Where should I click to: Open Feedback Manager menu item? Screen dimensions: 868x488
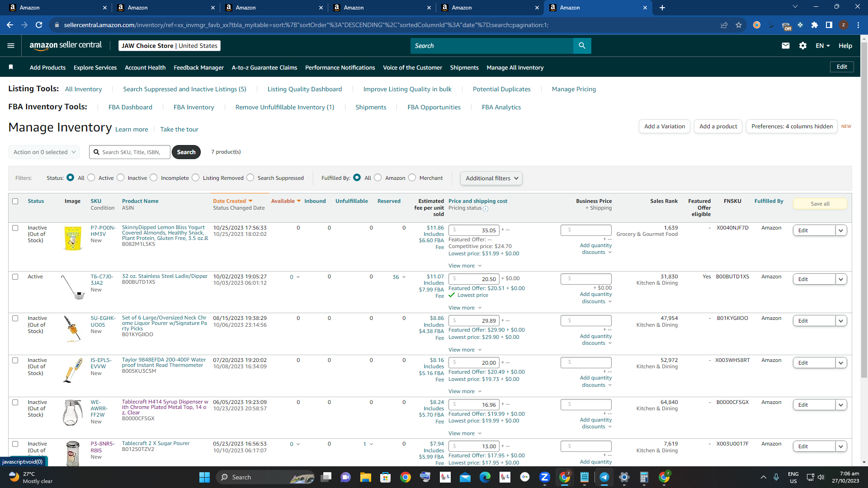coord(198,67)
